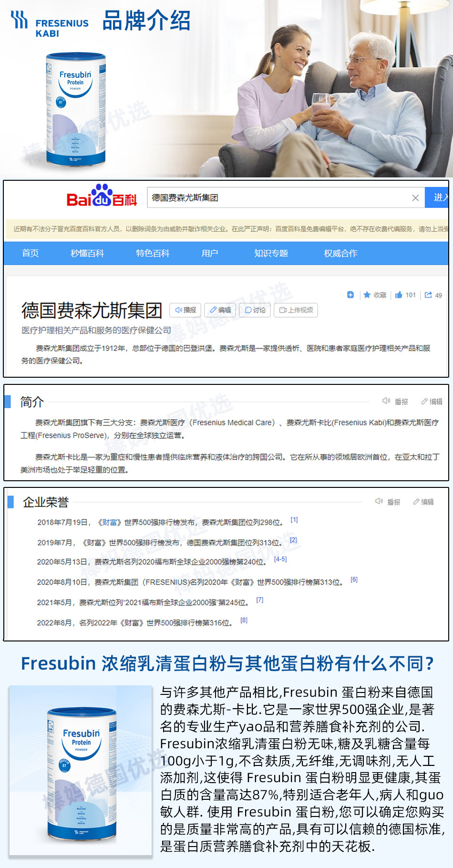Click the thumbs-up like icon showing 101
Image resolution: width=453 pixels, height=868 pixels.
pyautogui.click(x=399, y=295)
